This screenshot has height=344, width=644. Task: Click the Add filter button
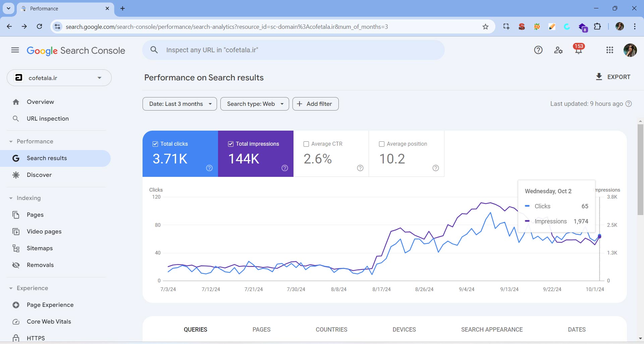pyautogui.click(x=315, y=104)
